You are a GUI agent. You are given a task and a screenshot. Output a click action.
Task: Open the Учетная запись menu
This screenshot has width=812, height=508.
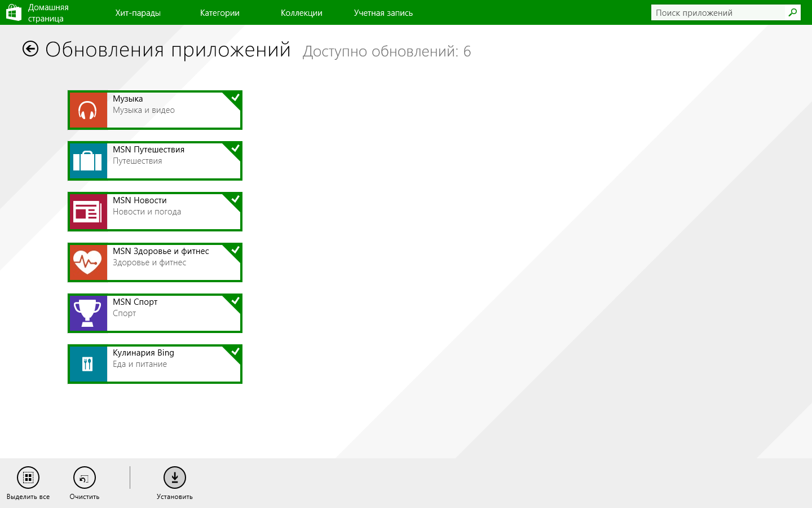383,13
